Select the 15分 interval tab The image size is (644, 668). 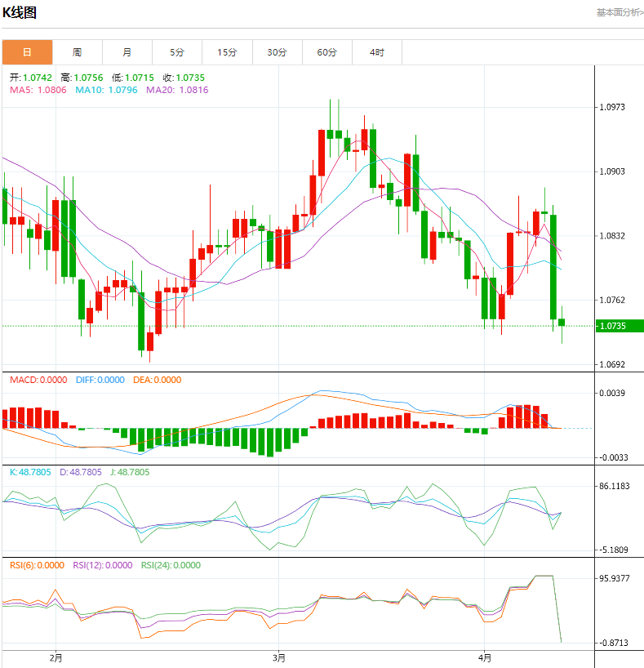[x=227, y=52]
